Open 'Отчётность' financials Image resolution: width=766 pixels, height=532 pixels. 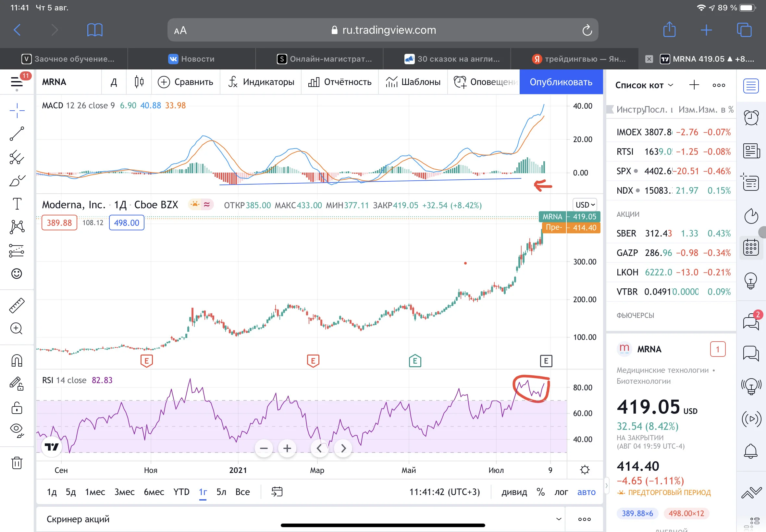(x=340, y=82)
